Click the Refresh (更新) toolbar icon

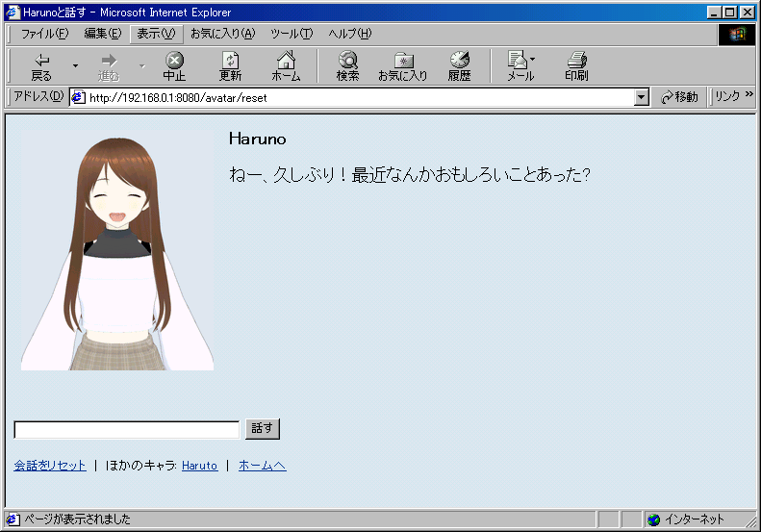click(230, 66)
